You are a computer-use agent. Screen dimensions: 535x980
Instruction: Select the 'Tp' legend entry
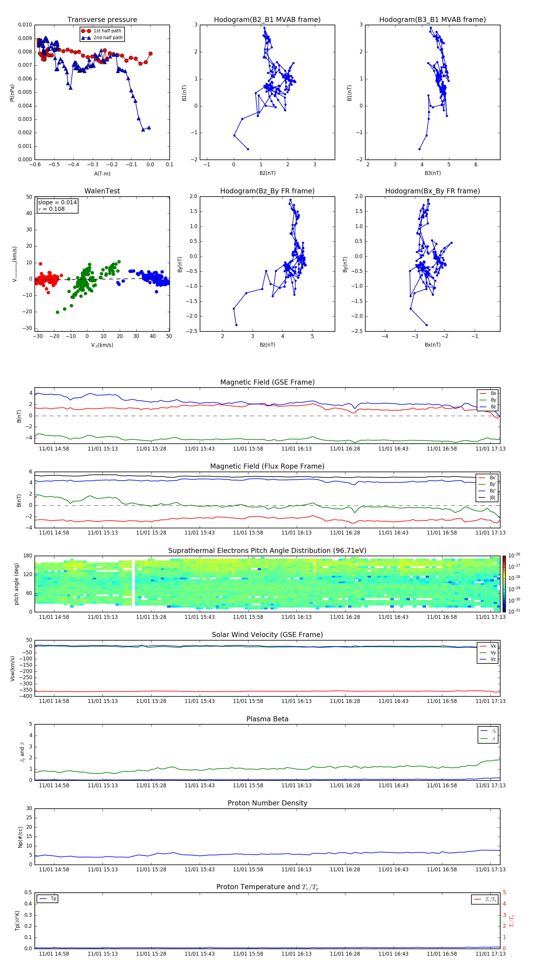click(x=48, y=899)
